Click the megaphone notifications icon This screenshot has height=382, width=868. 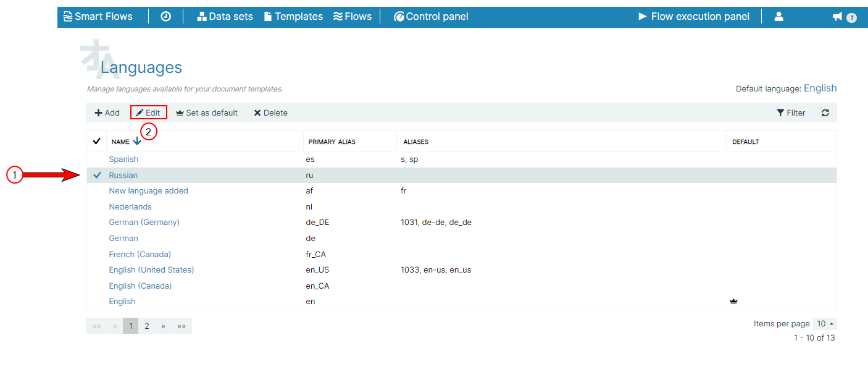click(838, 17)
